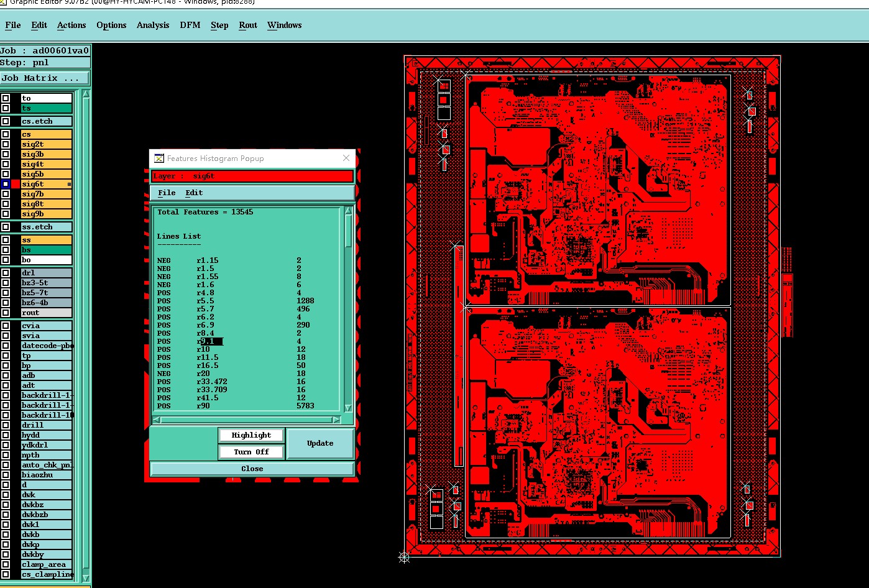Select the r33.472 histogram row
Viewport: 869px width, 588px height.
232,382
